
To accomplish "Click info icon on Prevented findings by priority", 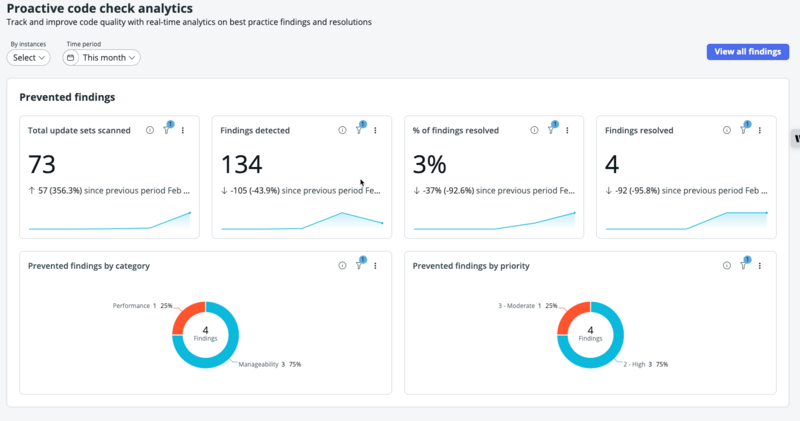I will [727, 265].
